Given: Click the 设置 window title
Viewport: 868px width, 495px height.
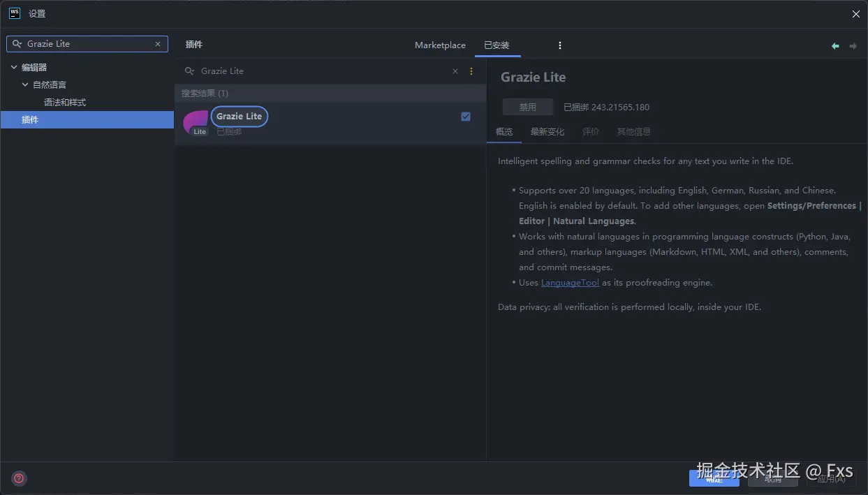Looking at the screenshot, I should pyautogui.click(x=37, y=14).
